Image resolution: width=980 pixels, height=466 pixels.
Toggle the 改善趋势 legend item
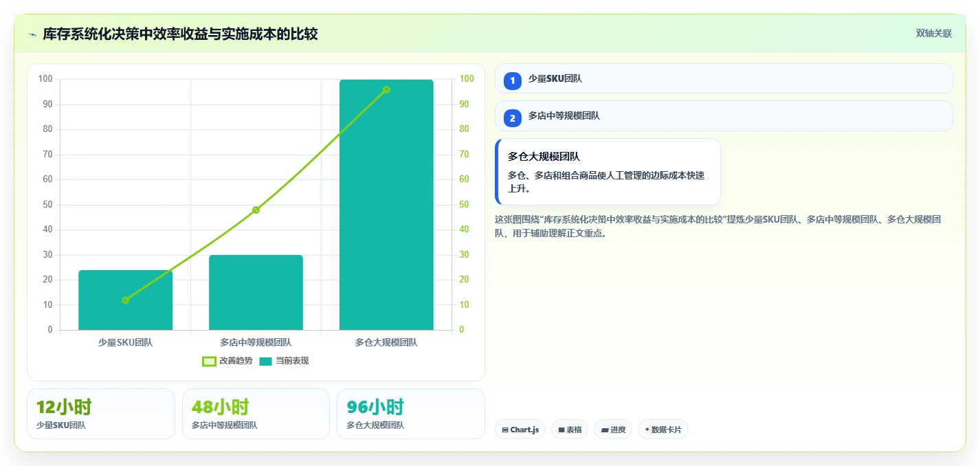tap(227, 361)
